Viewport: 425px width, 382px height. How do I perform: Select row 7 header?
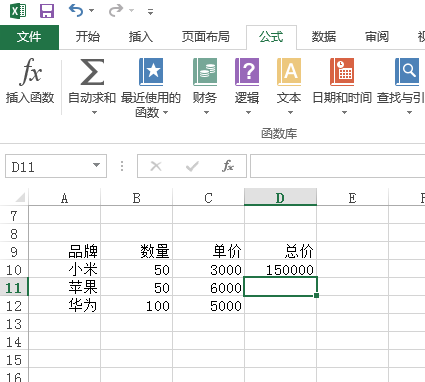point(14,216)
